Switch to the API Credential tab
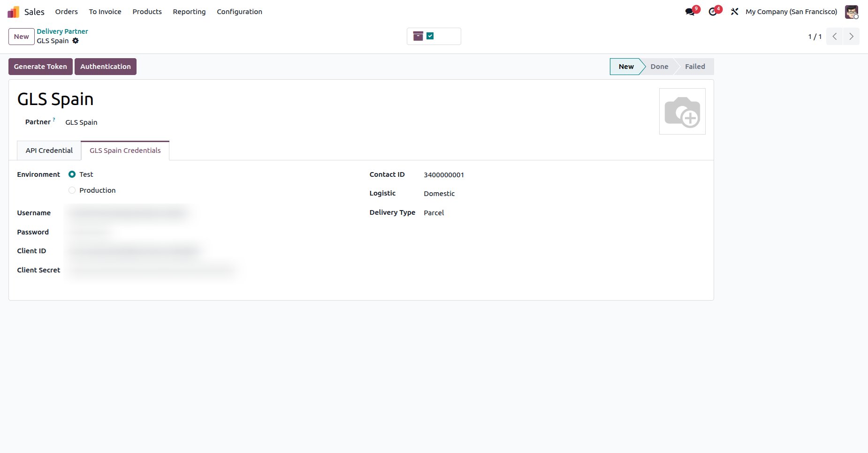This screenshot has height=453, width=868. 49,151
